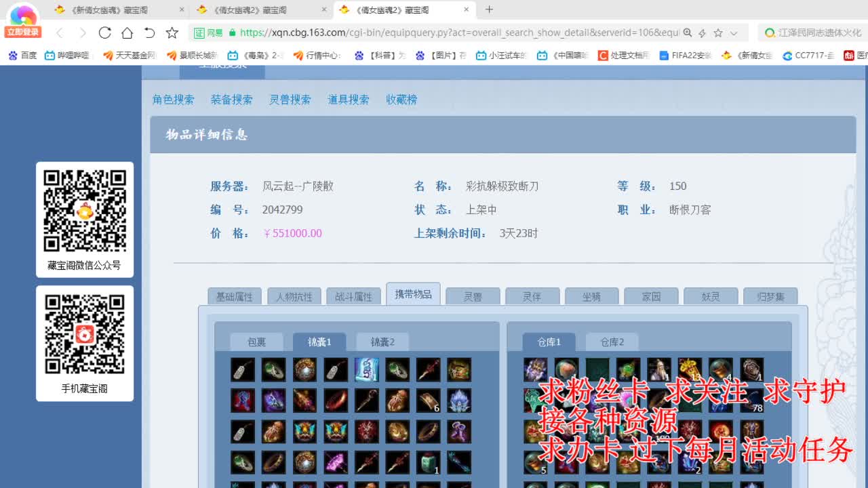Expand the address bar dropdown chevron
The height and width of the screenshot is (488, 868).
point(733,33)
